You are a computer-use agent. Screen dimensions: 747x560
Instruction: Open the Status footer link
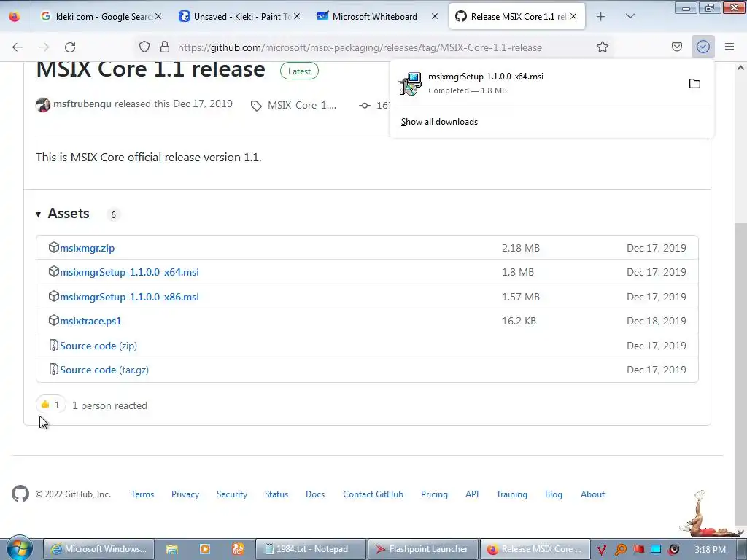click(x=276, y=494)
